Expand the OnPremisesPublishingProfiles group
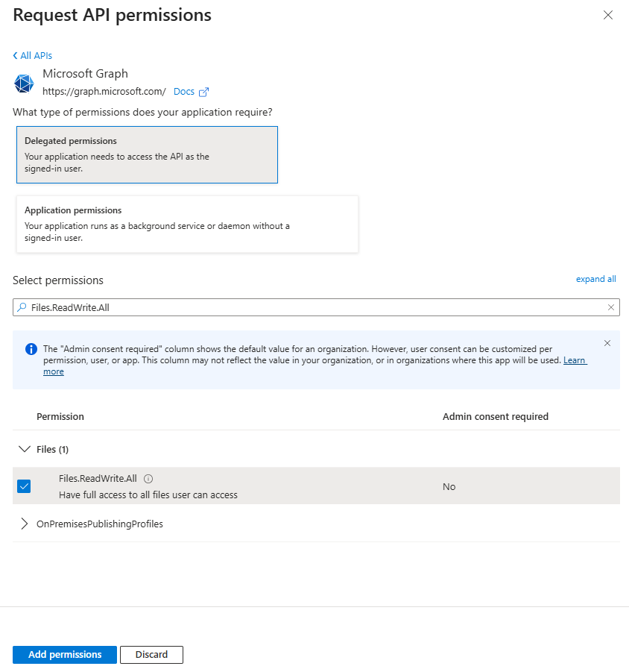 [25, 524]
